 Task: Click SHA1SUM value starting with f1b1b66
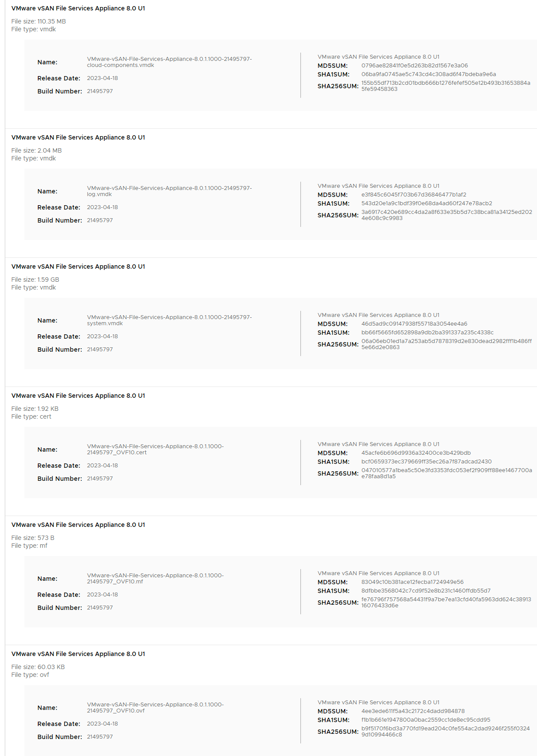[426, 720]
